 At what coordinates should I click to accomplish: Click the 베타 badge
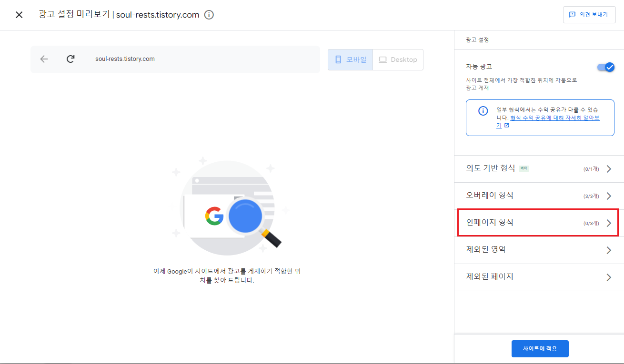(x=524, y=168)
